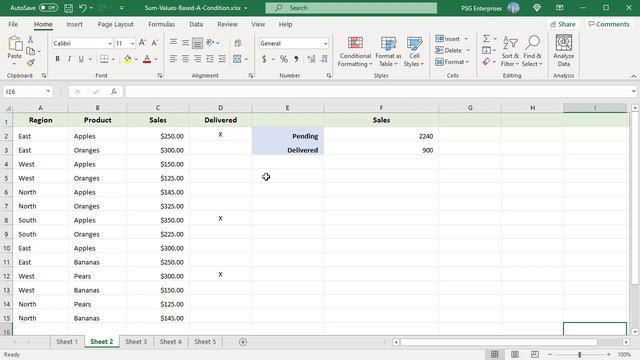Open Format as Table
Viewport: 640px width, 360px height.
pyautogui.click(x=388, y=52)
